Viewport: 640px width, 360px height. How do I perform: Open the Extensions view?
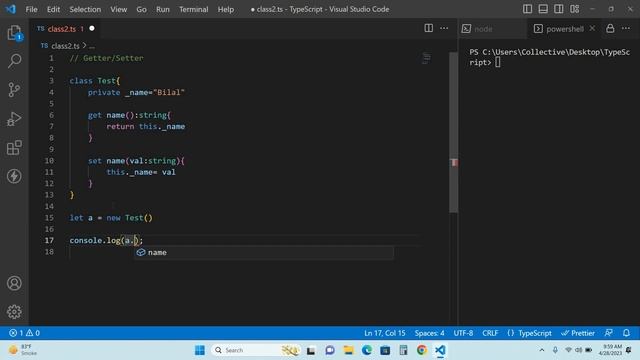[14, 148]
